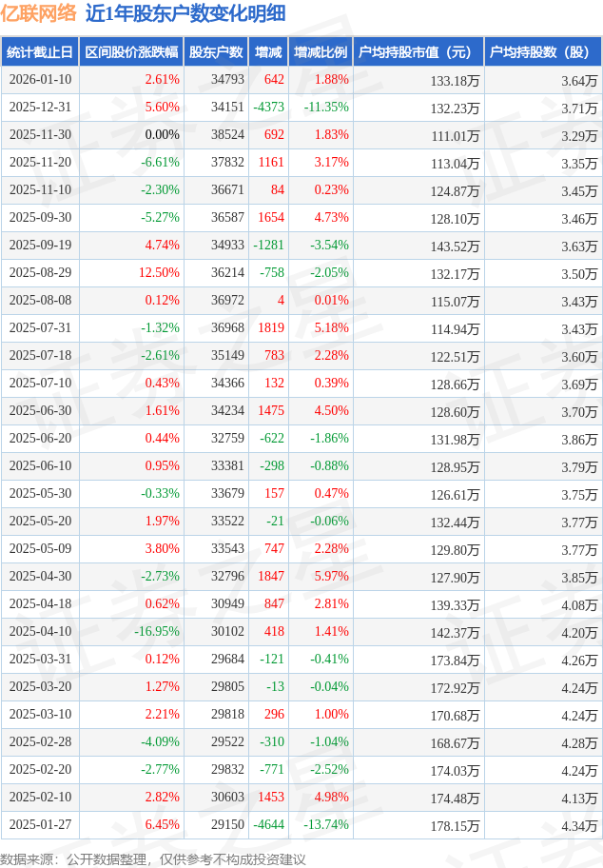The height and width of the screenshot is (868, 603).
Task: Click the -4373 change value
Action: click(268, 108)
